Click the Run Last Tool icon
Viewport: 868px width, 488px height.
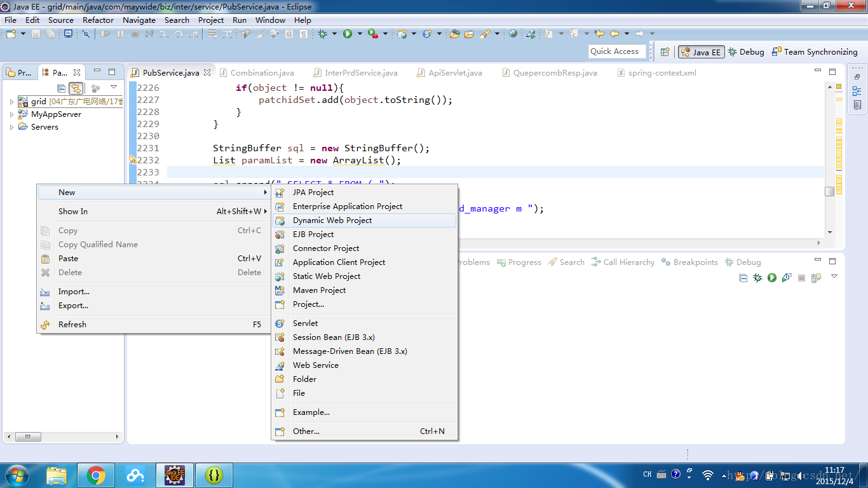click(x=373, y=34)
